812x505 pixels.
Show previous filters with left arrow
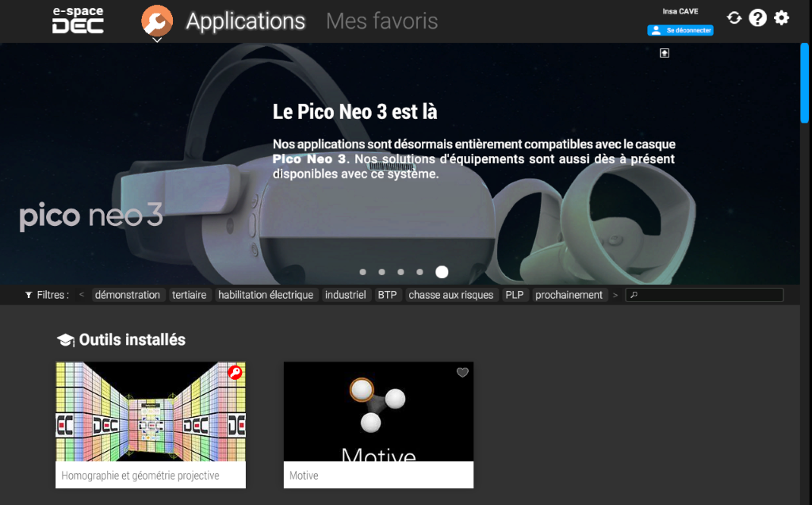[82, 295]
